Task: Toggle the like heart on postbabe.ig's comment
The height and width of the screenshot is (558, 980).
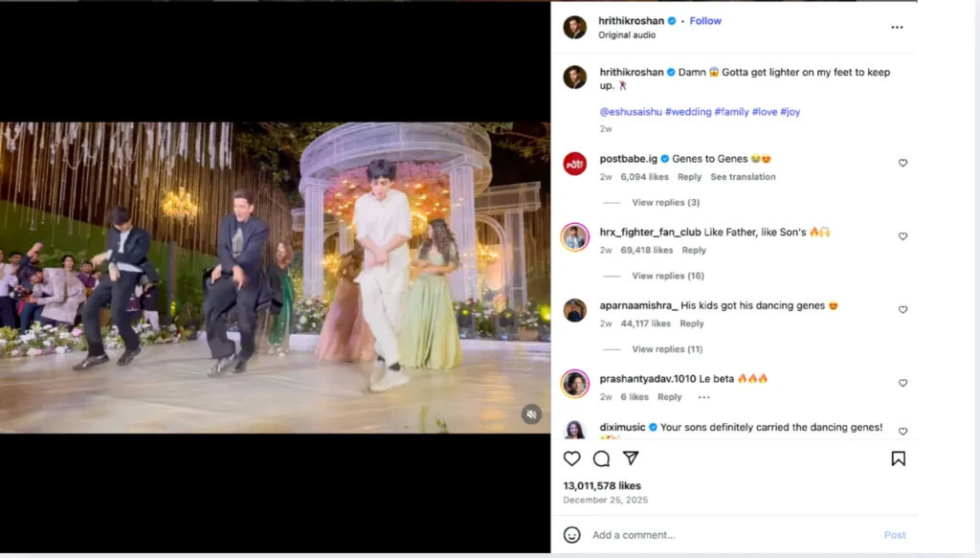Action: tap(902, 163)
